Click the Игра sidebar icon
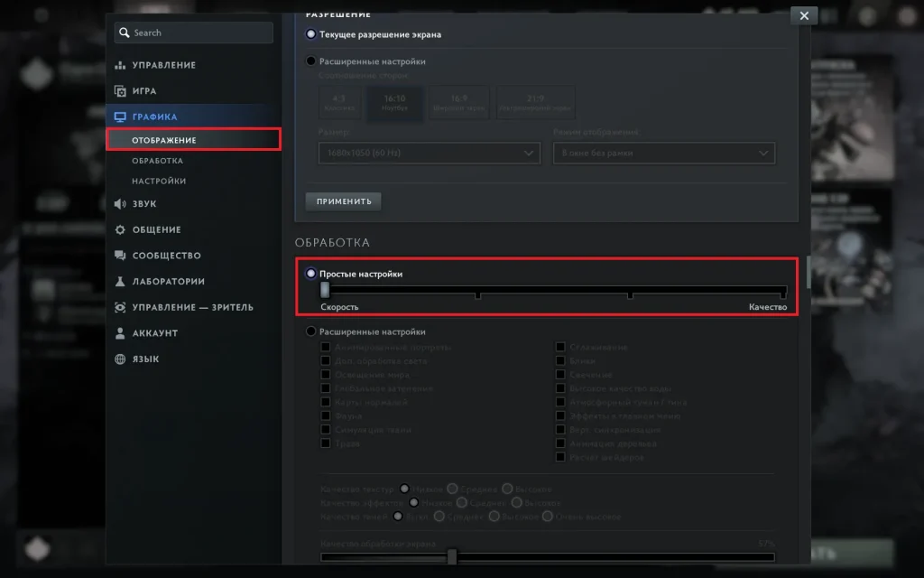The image size is (924, 578). (120, 91)
